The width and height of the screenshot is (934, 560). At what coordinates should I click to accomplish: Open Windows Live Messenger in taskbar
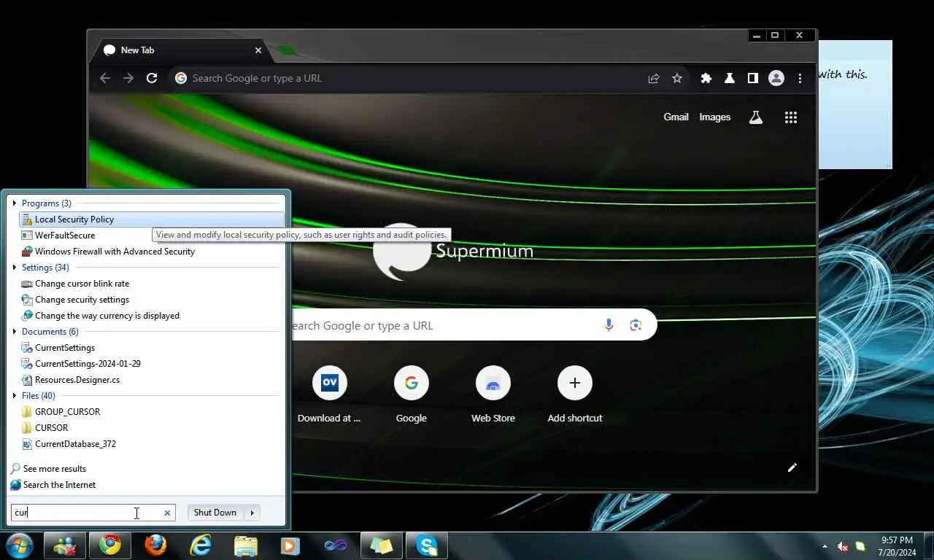tap(65, 545)
